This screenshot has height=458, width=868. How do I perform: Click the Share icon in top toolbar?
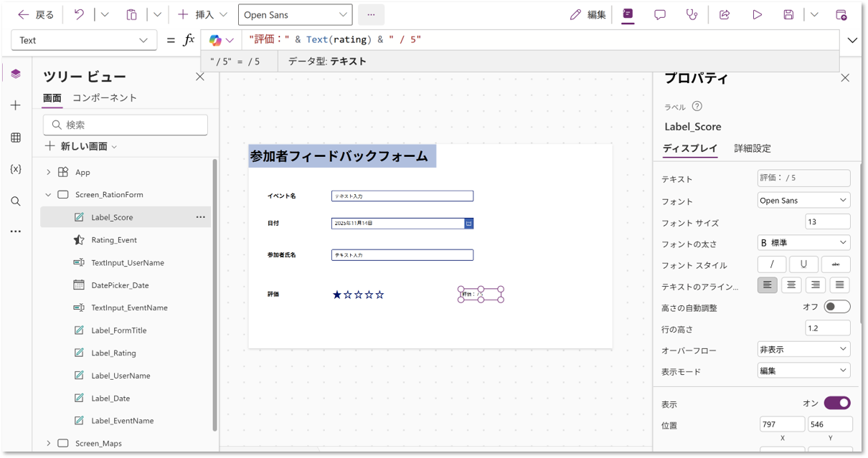pos(725,14)
